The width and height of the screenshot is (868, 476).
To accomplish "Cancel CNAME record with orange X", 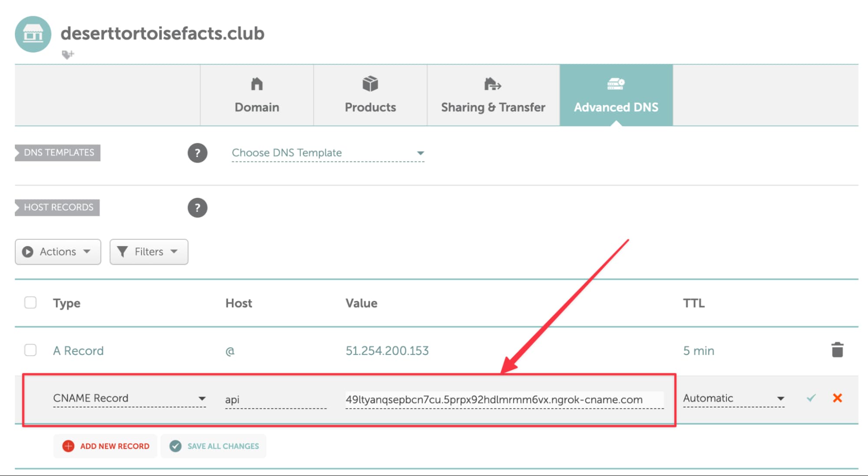I will click(837, 398).
